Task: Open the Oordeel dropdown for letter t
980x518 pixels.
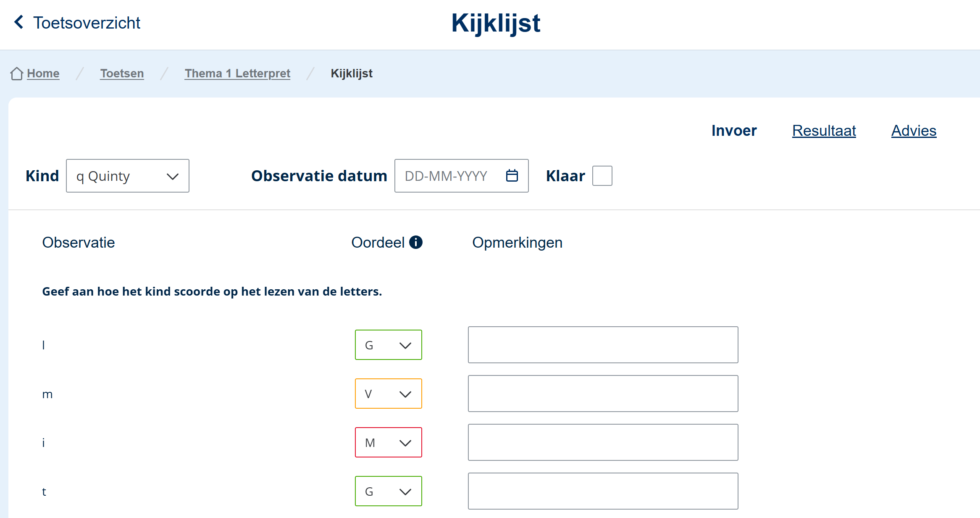Action: [388, 492]
